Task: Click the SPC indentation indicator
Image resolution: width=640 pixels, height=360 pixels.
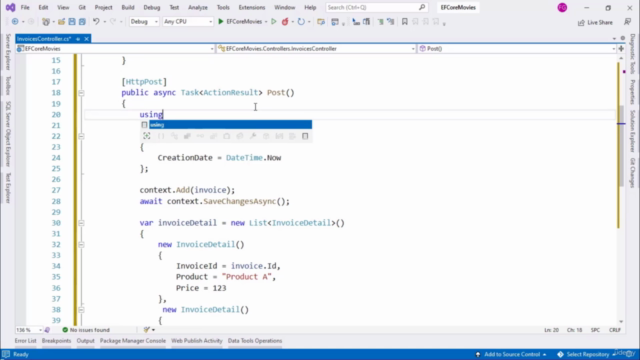Action: (x=595, y=330)
